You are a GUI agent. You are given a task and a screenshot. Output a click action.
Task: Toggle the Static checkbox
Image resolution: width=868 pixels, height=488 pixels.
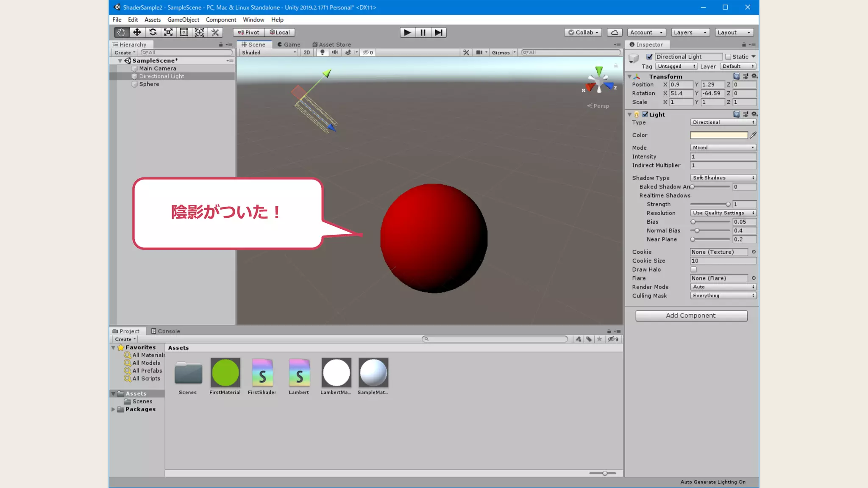tap(728, 57)
